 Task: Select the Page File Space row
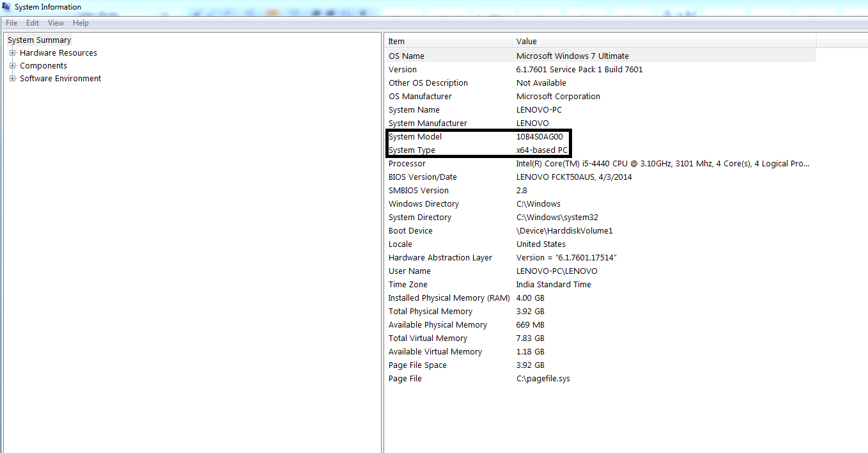tap(601, 365)
